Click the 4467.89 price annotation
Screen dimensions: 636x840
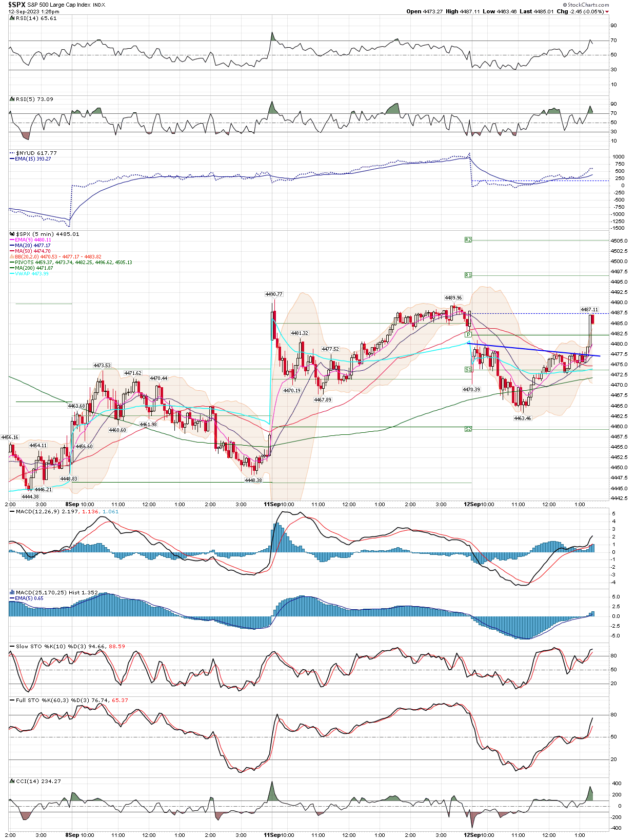(323, 400)
